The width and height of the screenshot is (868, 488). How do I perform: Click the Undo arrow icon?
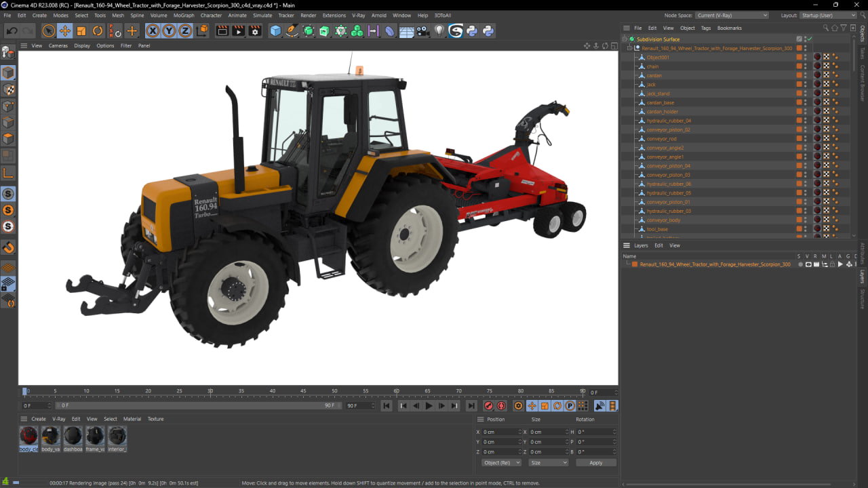(12, 30)
